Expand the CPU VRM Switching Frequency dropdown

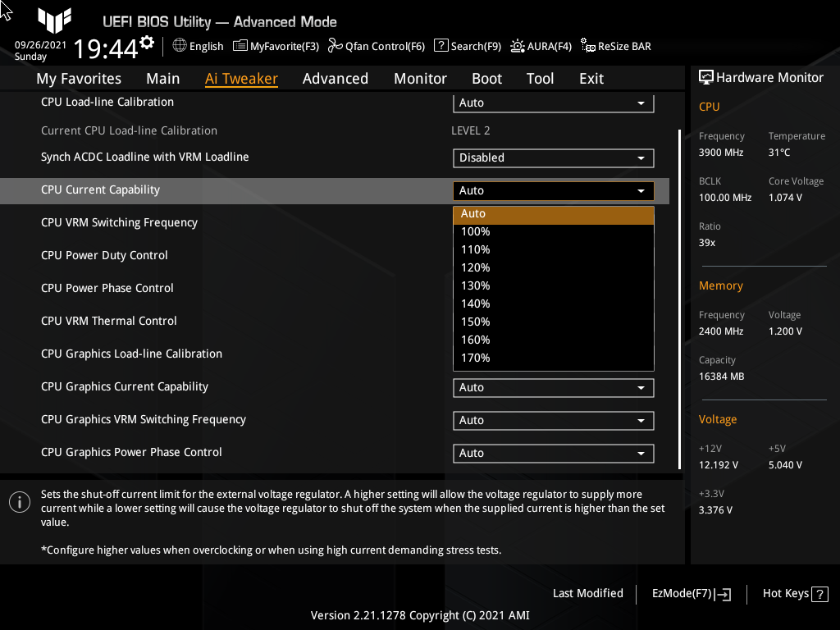[553, 222]
